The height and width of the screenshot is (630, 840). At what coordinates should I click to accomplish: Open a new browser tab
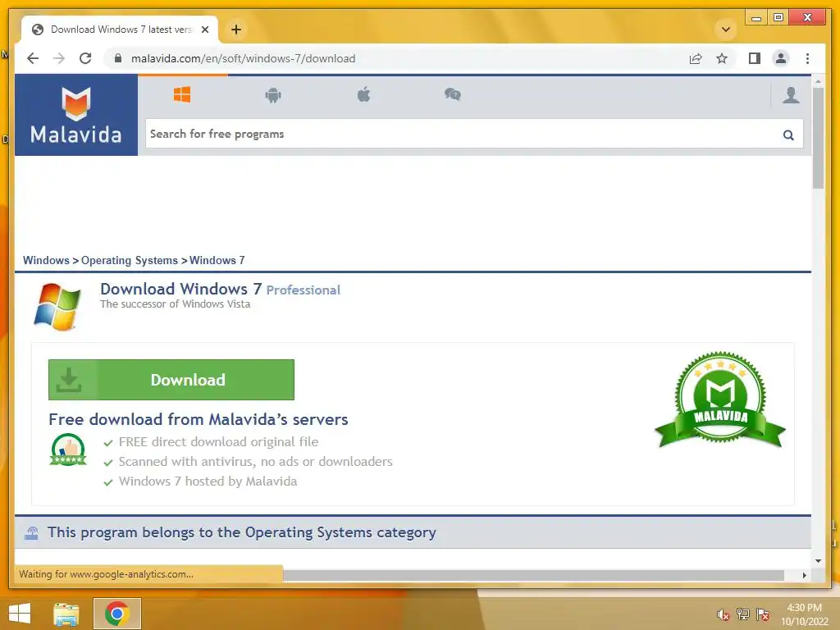coord(235,30)
